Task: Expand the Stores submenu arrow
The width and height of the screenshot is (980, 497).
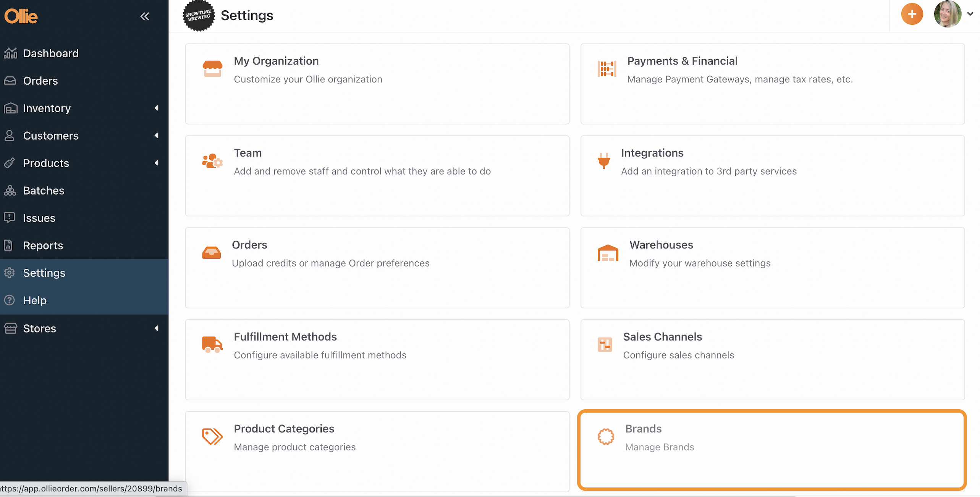Action: pos(156,329)
